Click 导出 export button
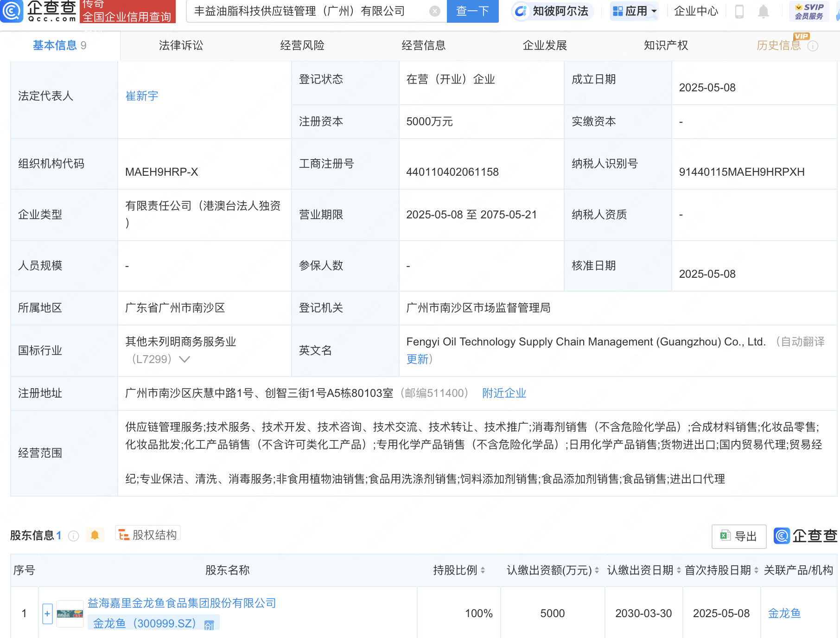Viewport: 840px width, 638px height. [x=738, y=536]
